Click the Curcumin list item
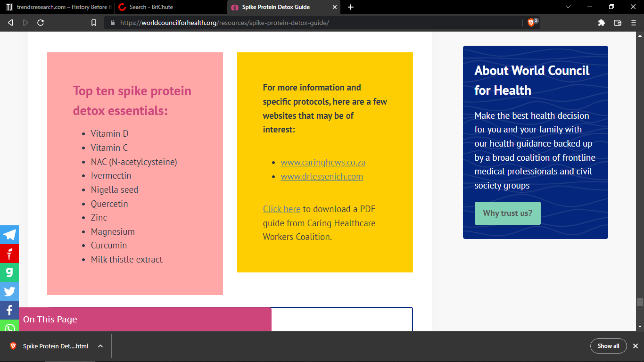Screen dimensions: 644x362 109,246
